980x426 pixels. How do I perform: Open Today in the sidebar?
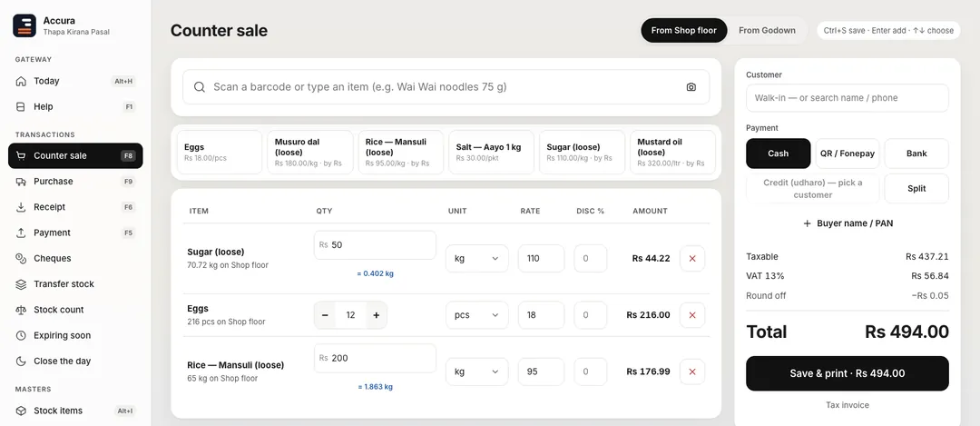point(75,81)
